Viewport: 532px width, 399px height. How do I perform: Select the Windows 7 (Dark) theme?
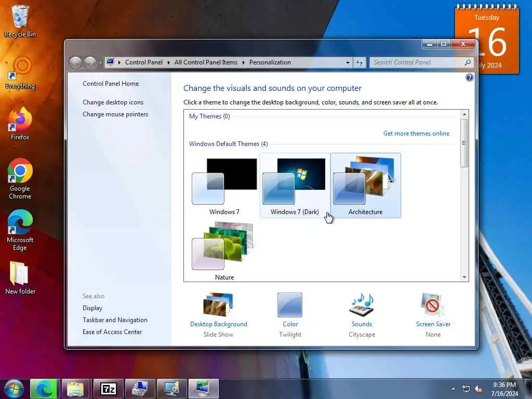point(295,185)
